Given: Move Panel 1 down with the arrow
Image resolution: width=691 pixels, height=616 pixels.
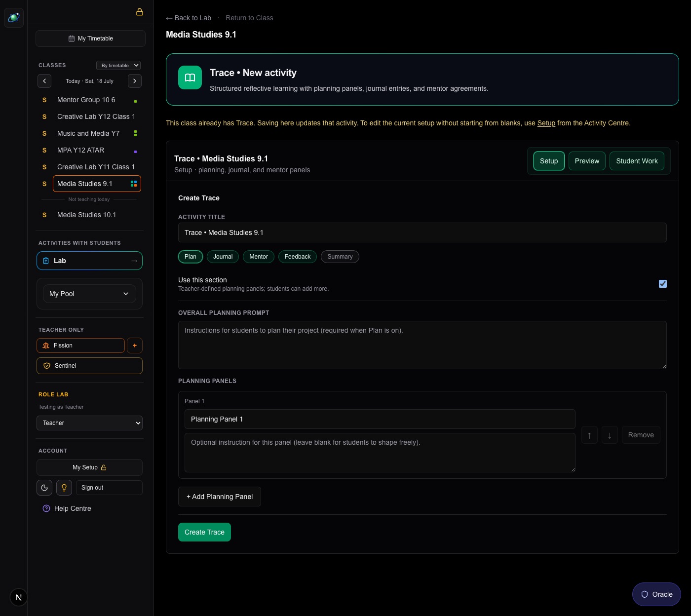Looking at the screenshot, I should pos(610,435).
